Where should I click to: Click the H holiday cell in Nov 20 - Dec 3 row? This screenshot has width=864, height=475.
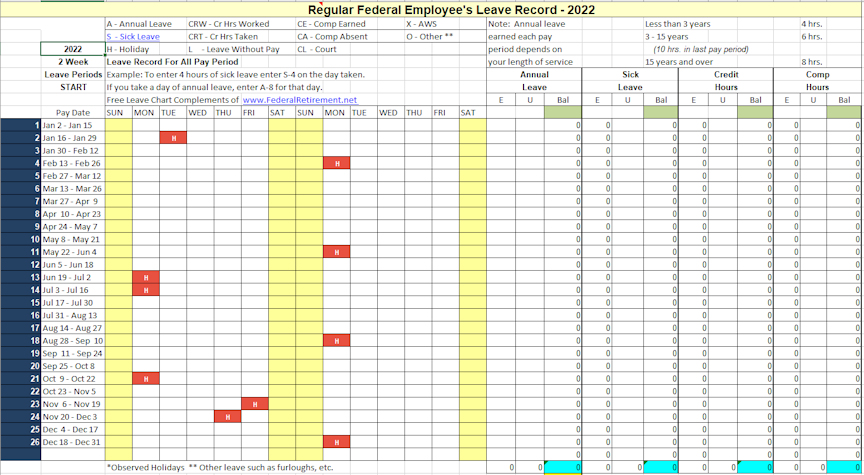click(x=228, y=417)
